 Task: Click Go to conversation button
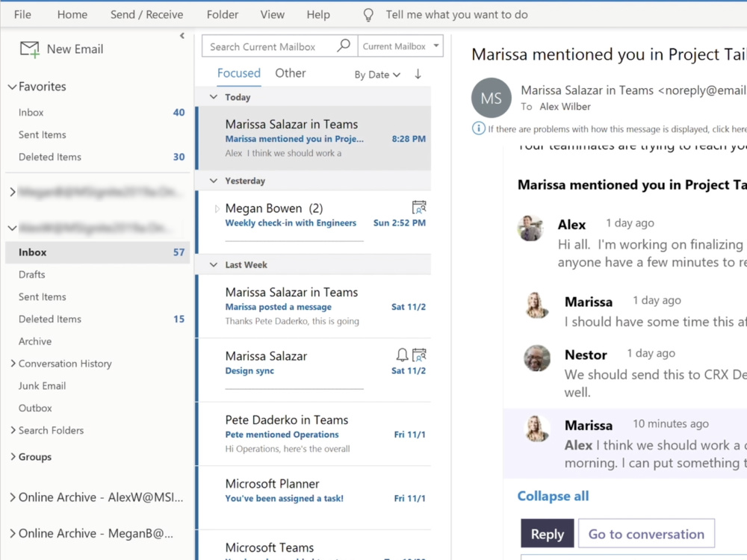(x=646, y=534)
